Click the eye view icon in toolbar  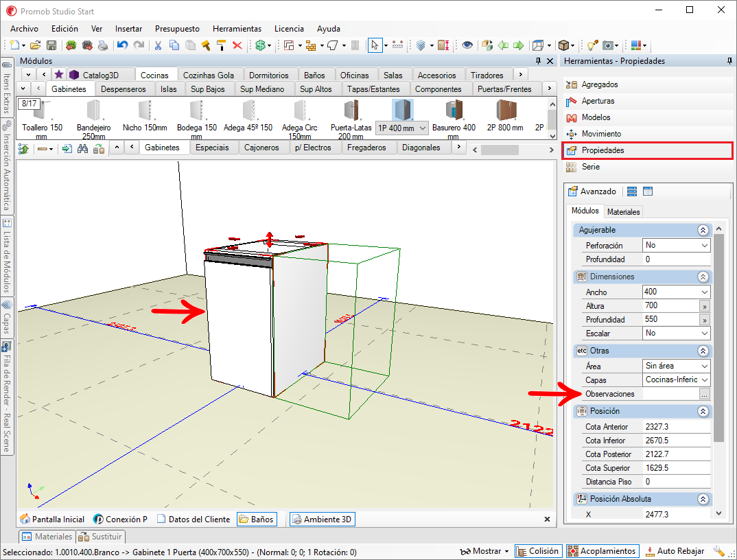tap(467, 45)
